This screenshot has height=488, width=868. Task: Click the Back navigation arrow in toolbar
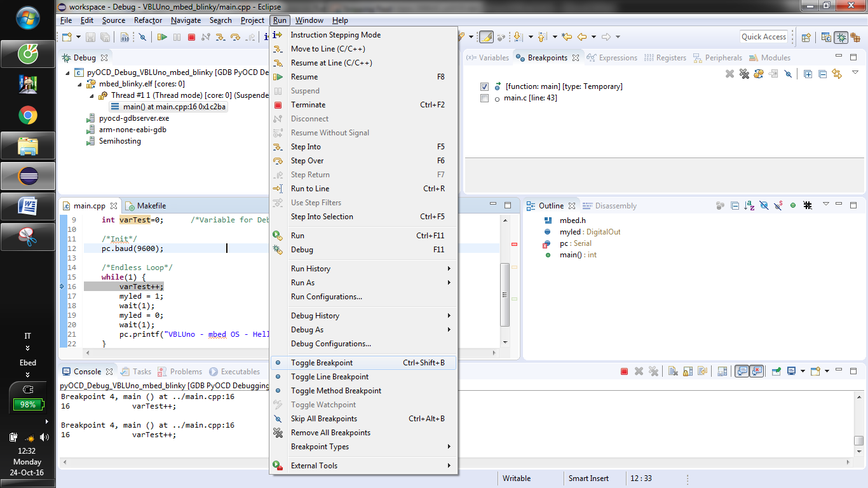pyautogui.click(x=581, y=37)
